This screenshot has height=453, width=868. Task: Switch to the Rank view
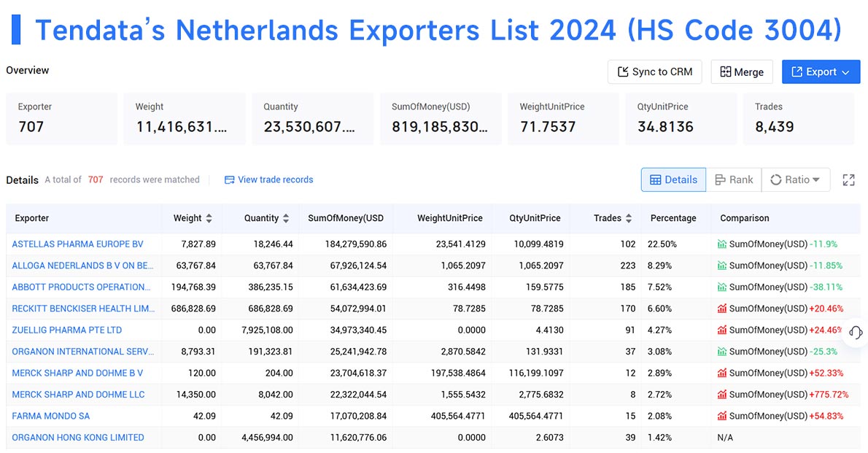pos(735,179)
